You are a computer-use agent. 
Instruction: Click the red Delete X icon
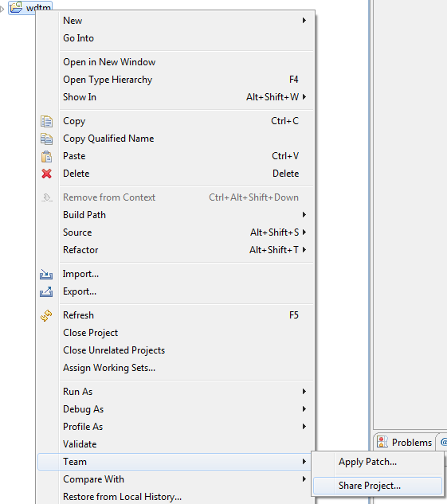tap(47, 174)
